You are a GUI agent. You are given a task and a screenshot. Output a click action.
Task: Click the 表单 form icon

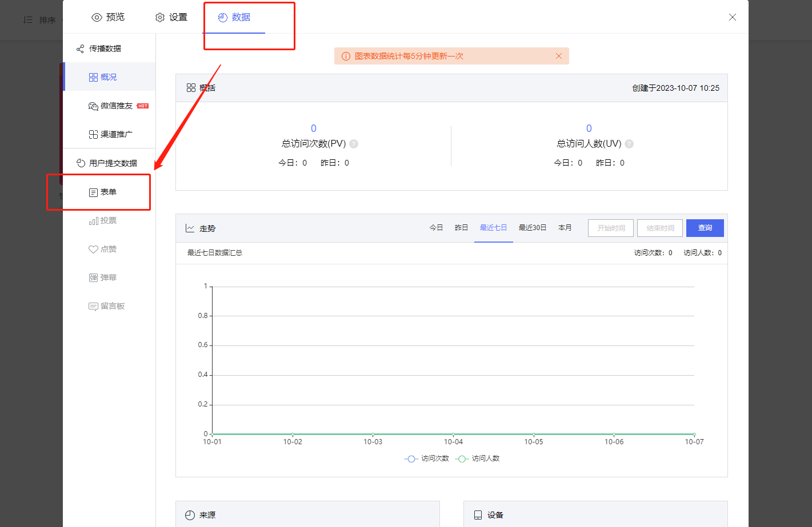pos(93,192)
